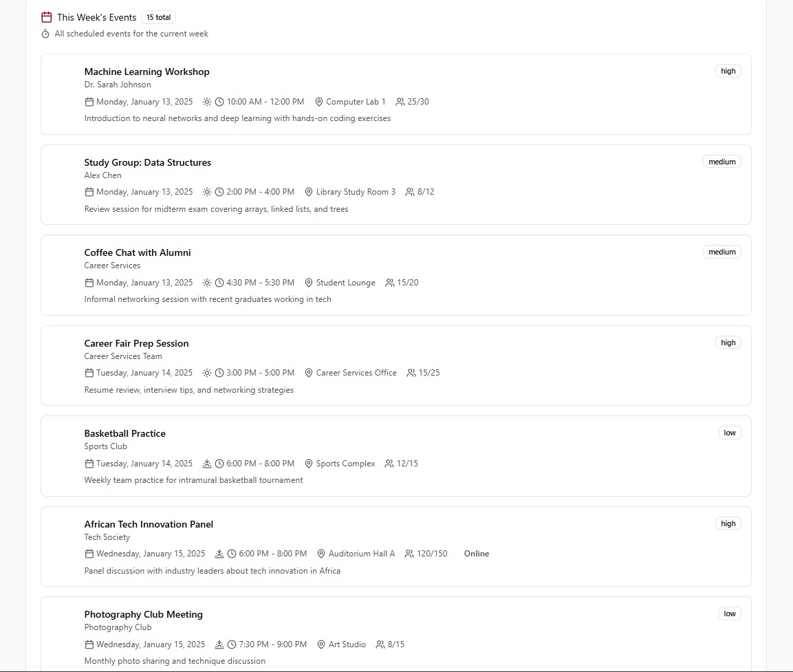Screen dimensions: 793x672
Task: Click the attendees icon beside 120/150
Action: tap(409, 554)
